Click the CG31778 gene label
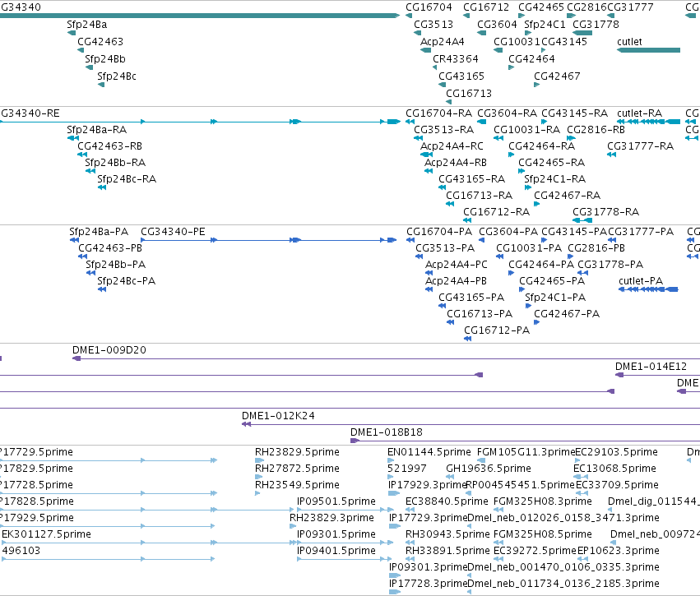Image resolution: width=700 pixels, height=596 pixels. (x=596, y=25)
